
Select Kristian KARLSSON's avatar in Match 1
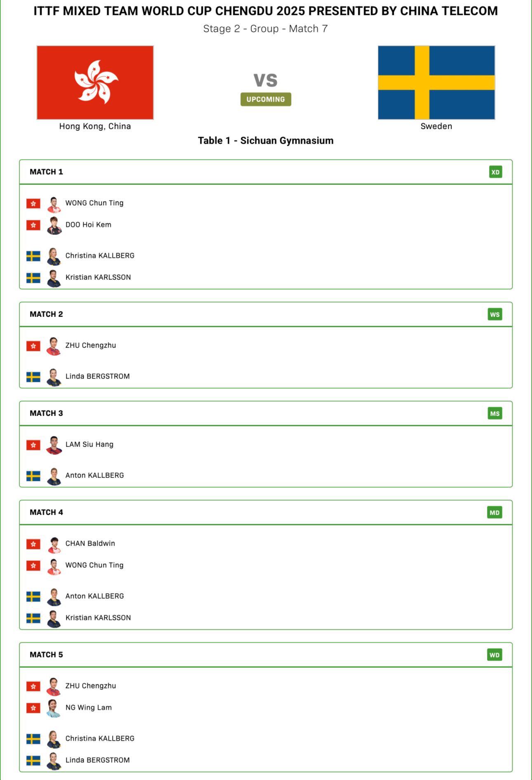[x=54, y=278]
